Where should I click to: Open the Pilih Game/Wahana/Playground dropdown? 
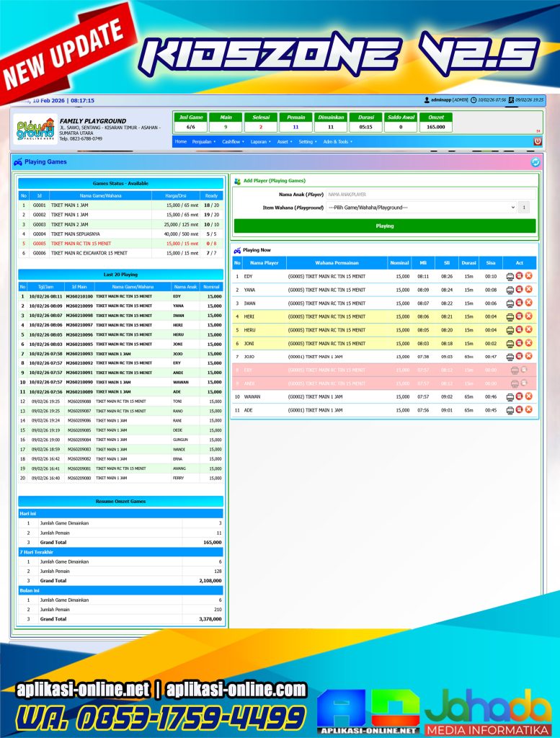[x=422, y=208]
